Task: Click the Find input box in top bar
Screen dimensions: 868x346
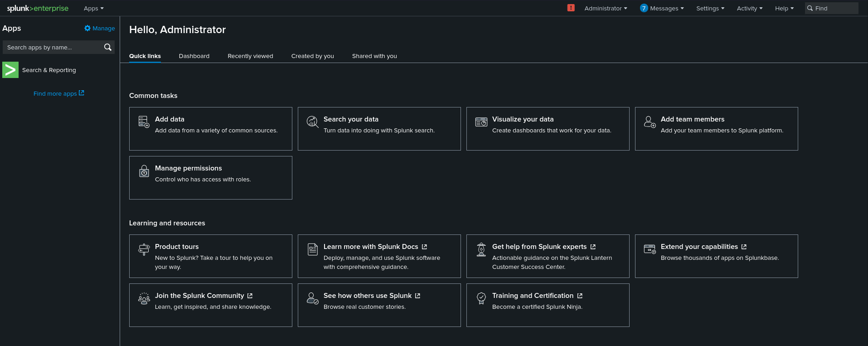Action: coord(832,8)
